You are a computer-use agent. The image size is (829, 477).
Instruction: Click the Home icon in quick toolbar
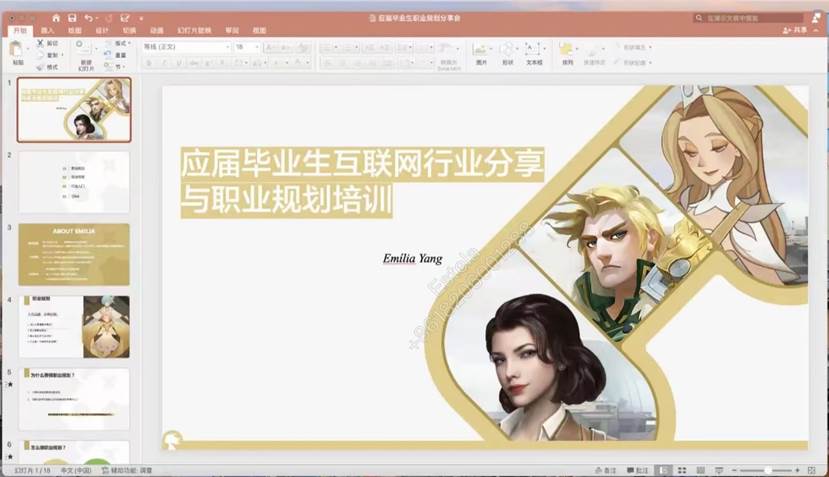56,18
